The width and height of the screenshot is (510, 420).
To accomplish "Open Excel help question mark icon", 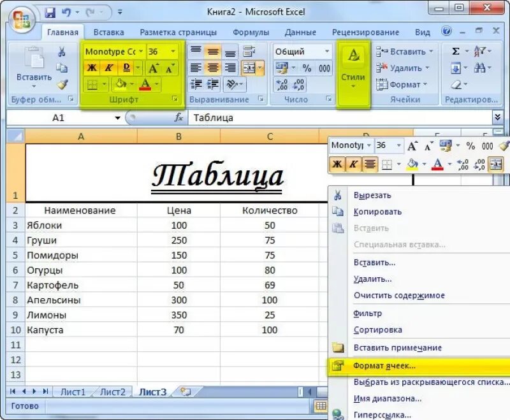I will [447, 31].
